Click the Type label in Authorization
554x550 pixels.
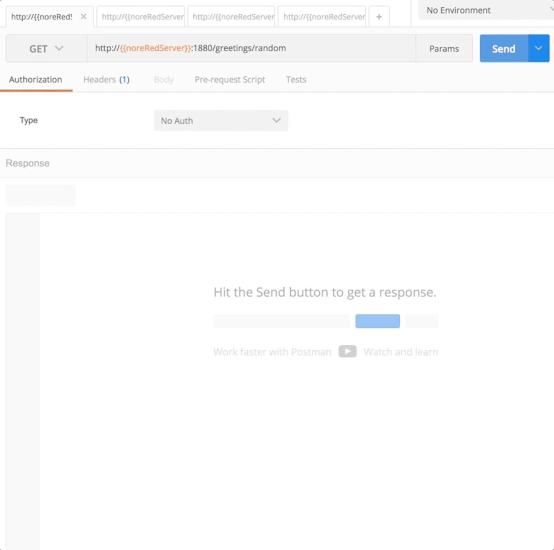[29, 120]
